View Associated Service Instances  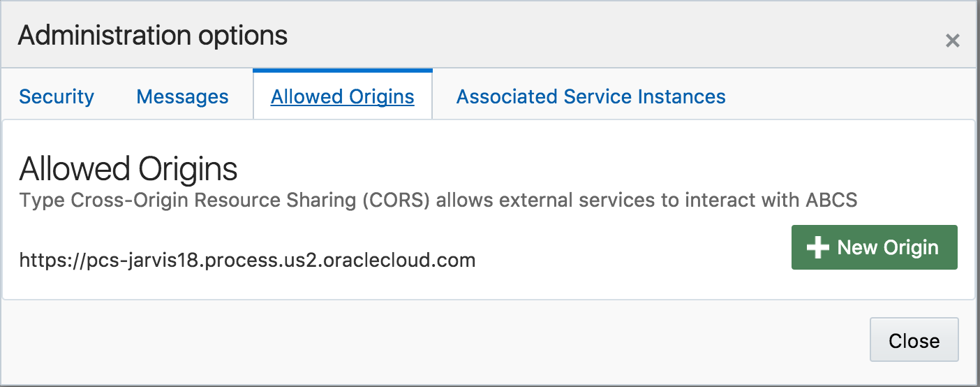coord(591,96)
